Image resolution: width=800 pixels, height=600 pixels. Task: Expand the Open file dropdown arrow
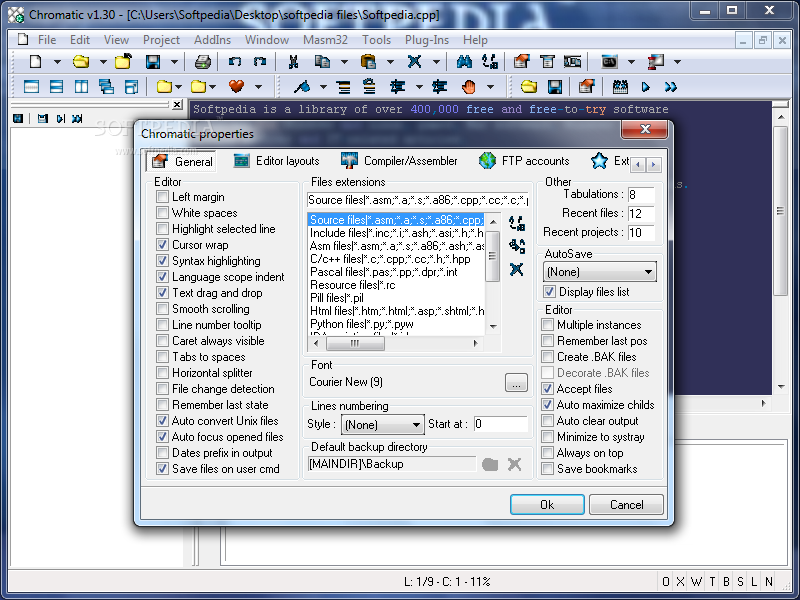click(x=103, y=62)
